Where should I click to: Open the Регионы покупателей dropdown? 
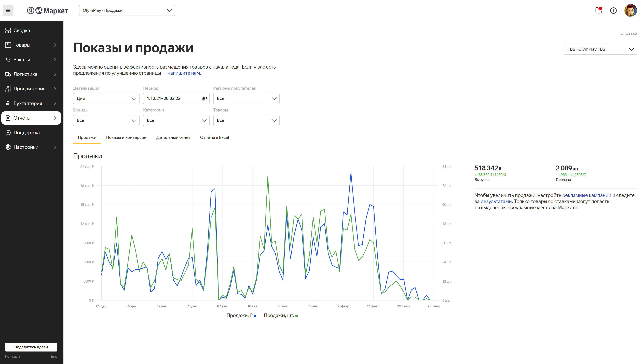point(246,99)
